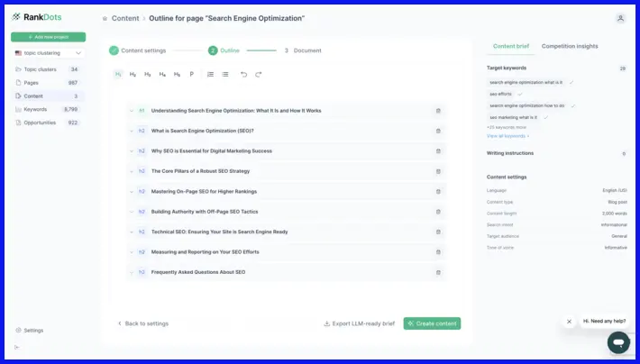Expand the 'Technical SEO' row

point(132,232)
